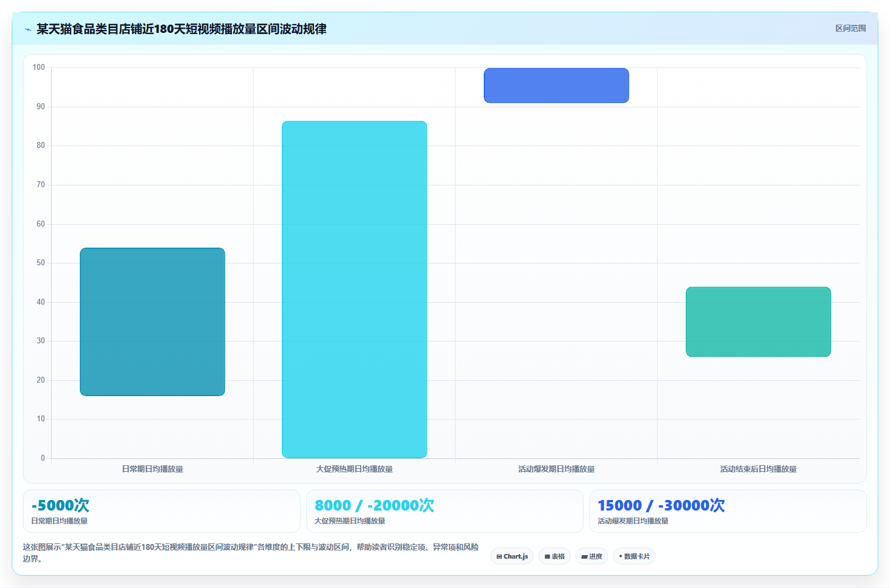Click the 进度 tag chip
The image size is (890, 588).
tap(592, 556)
